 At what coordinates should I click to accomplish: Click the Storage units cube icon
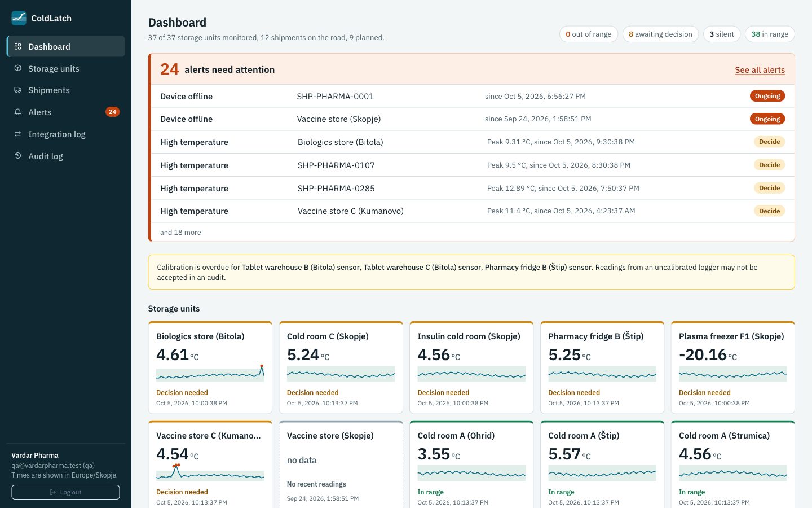coord(18,68)
